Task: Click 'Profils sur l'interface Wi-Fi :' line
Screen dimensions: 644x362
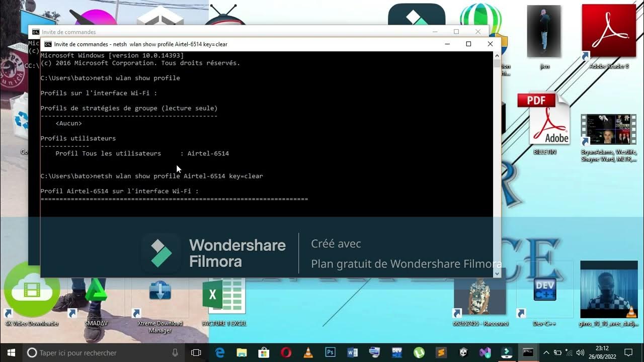Action: [x=99, y=93]
